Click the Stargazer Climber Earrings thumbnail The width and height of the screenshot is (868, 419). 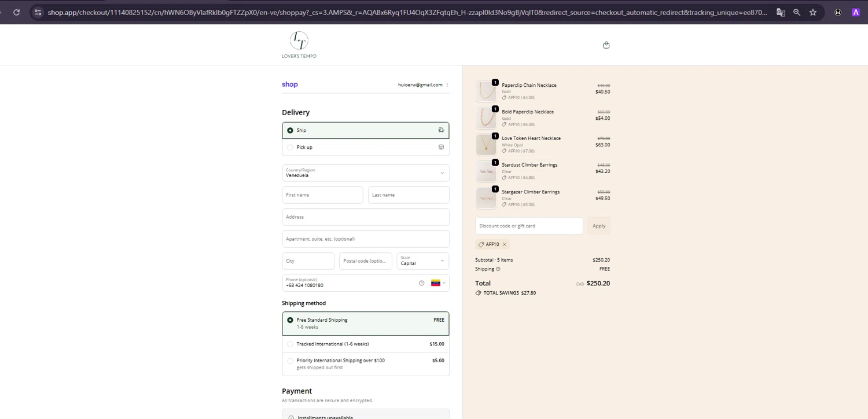point(486,198)
